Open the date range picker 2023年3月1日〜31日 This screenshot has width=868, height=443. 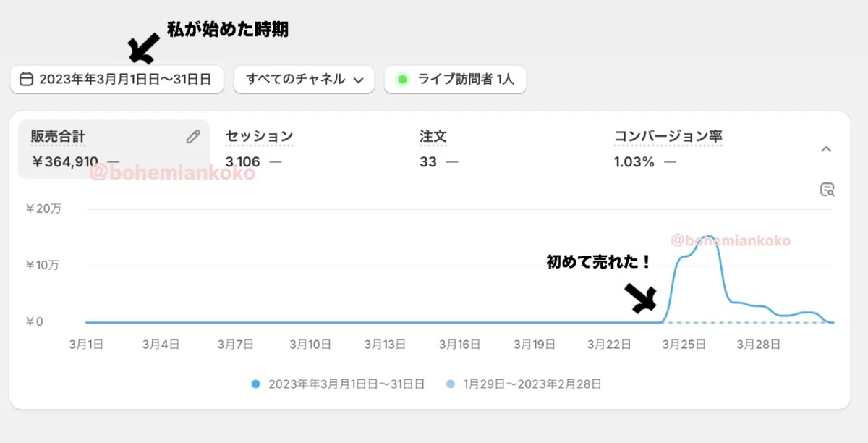(117, 80)
